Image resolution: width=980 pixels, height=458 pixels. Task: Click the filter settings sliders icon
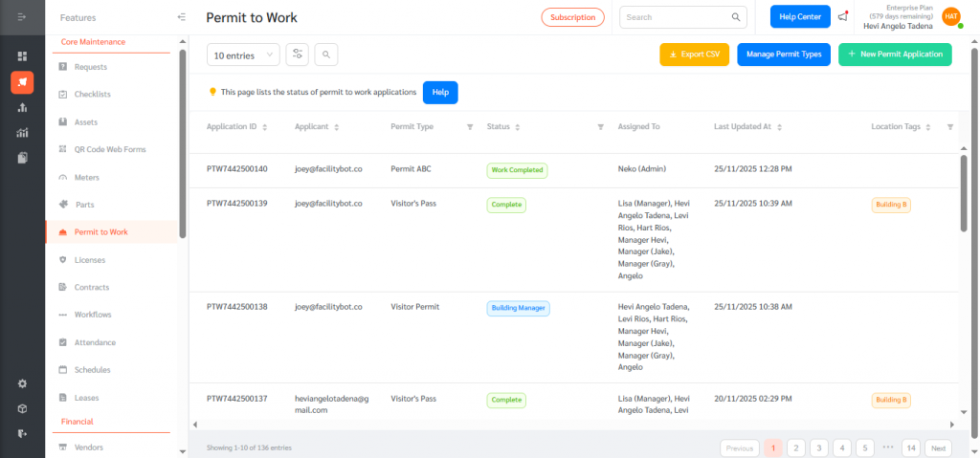pyautogui.click(x=298, y=55)
